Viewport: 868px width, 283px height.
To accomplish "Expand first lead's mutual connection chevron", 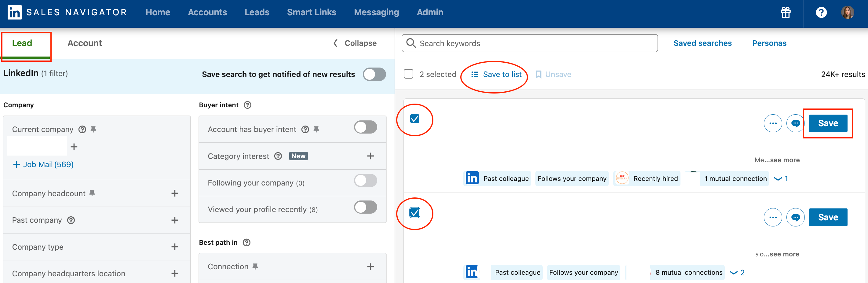I will click(778, 179).
